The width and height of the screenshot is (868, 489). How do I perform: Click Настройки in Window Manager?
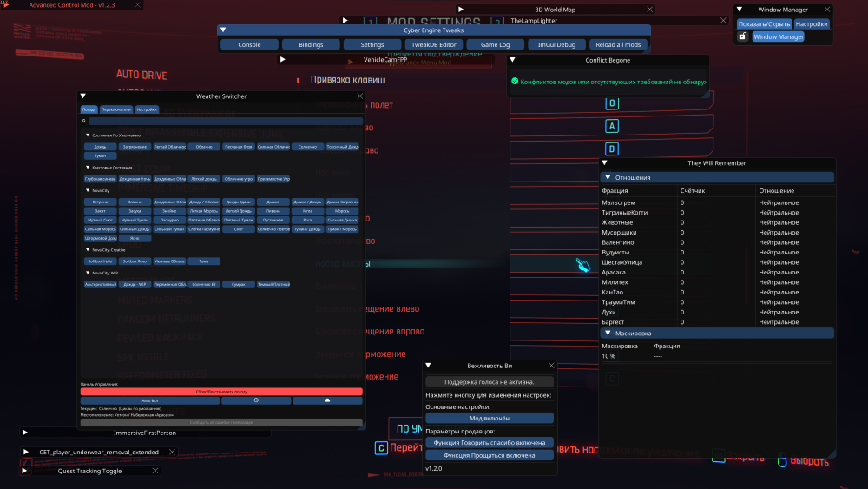pos(812,23)
